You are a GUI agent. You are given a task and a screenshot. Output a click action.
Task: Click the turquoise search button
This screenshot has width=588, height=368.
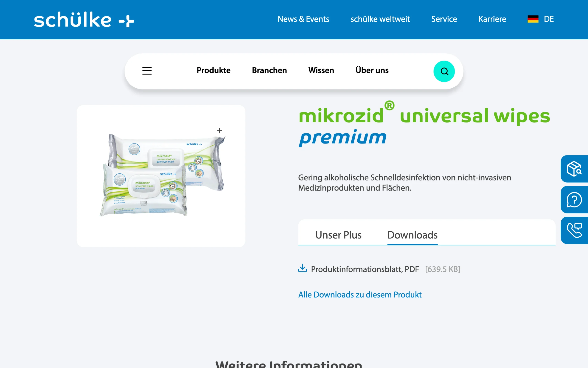coord(444,71)
